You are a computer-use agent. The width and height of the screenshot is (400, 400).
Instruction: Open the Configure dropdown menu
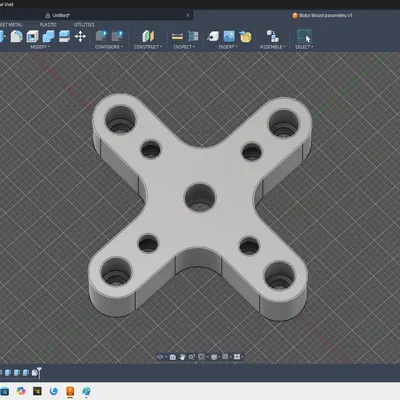109,47
